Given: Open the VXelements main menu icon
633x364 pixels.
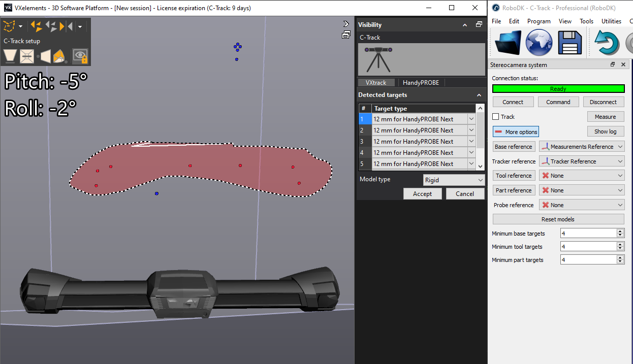Looking at the screenshot, I should (x=9, y=26).
